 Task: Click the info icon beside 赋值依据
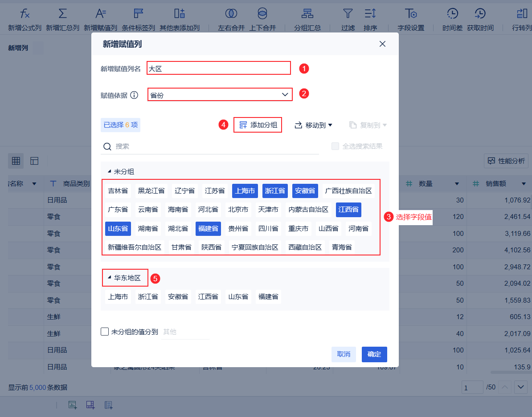click(135, 95)
